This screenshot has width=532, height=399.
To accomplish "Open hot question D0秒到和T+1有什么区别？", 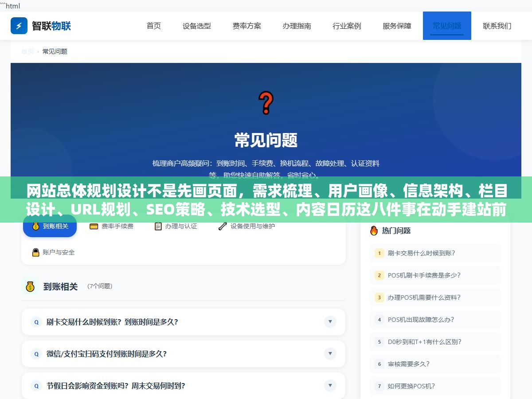I will [x=435, y=342].
